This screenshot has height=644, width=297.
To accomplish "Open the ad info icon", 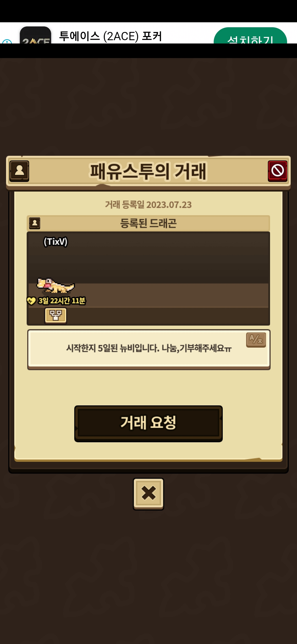I will click(x=7, y=41).
